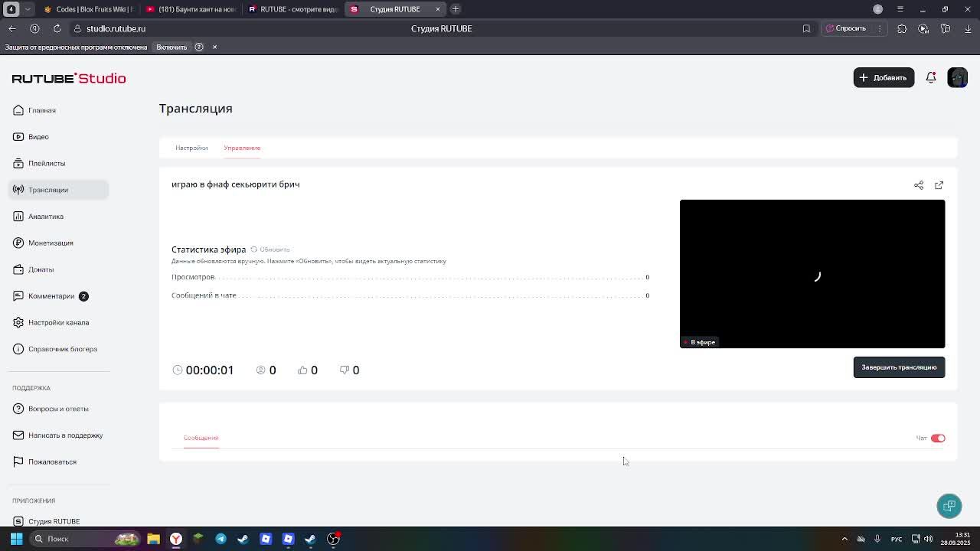Open the tab group counter

click(x=11, y=9)
